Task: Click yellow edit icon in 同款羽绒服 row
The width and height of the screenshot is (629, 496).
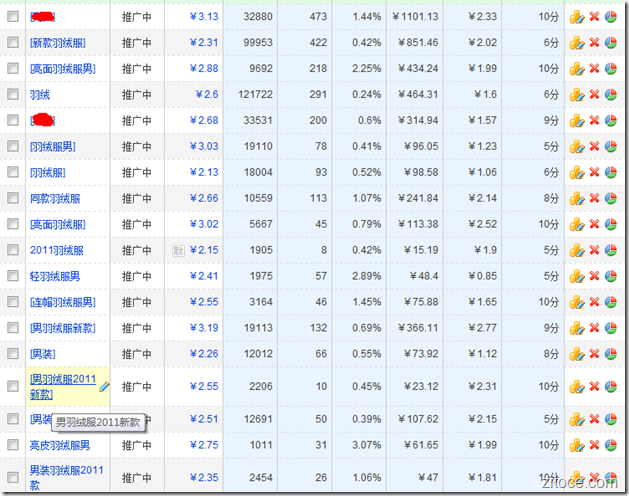Action: 576,198
